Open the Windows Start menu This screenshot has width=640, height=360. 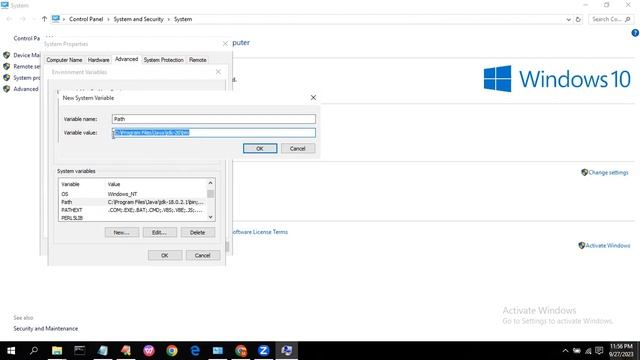11,351
